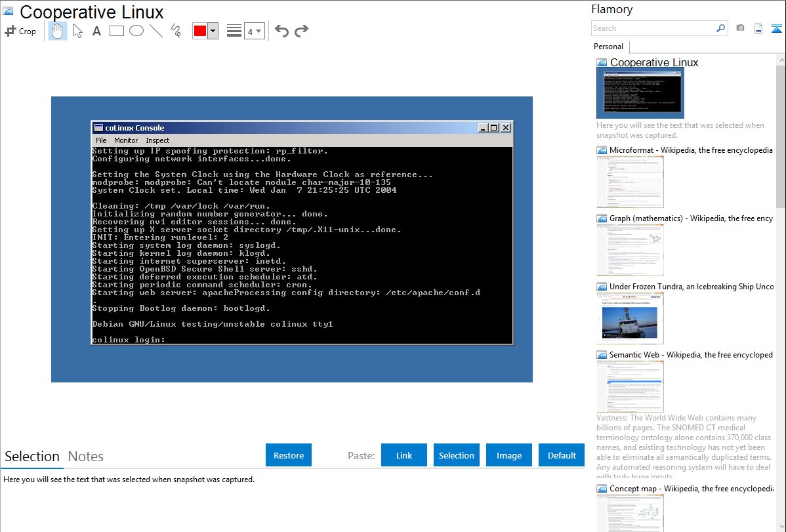Switch to the Personal tab
Image resolution: width=786 pixels, height=532 pixels.
609,47
